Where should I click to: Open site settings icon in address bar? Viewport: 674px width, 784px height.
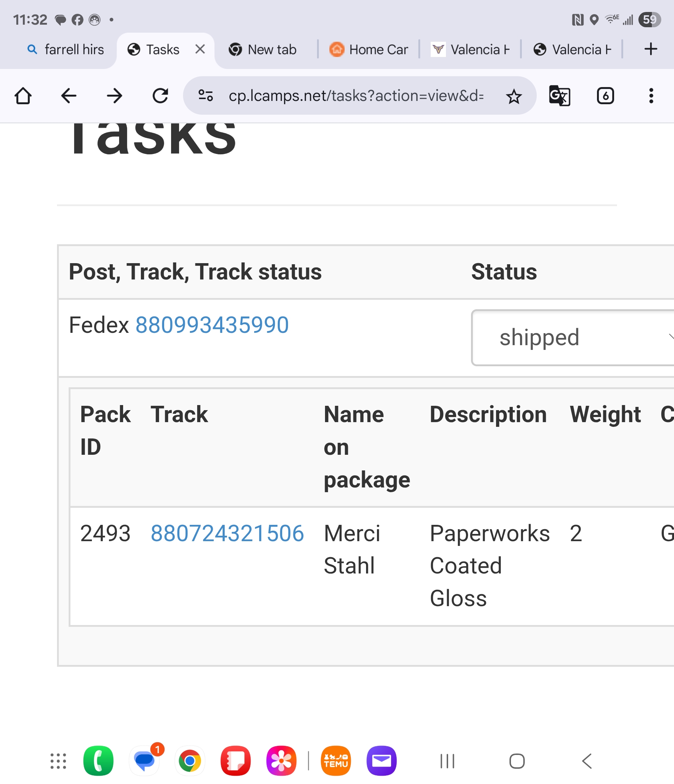(x=206, y=96)
